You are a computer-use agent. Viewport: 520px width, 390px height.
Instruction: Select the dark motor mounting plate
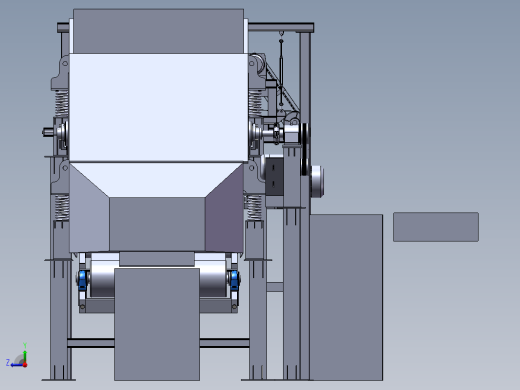[x=274, y=177]
